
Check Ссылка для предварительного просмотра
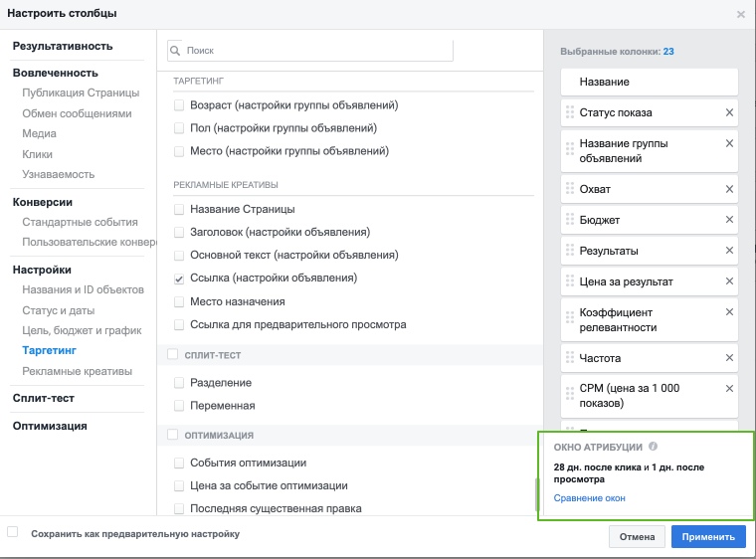tap(179, 324)
